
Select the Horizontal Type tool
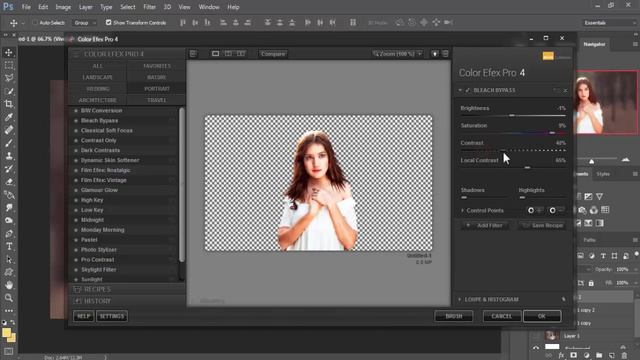point(9,247)
